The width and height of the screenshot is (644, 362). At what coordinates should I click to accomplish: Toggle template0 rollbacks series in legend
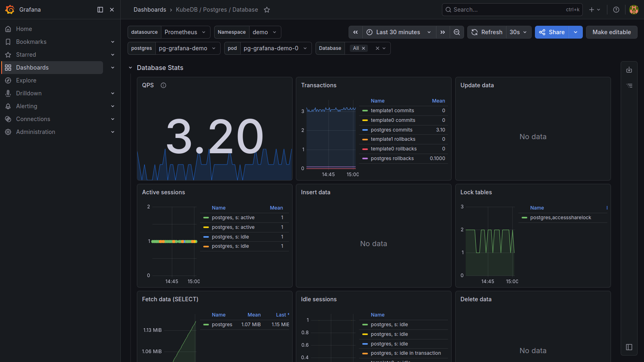point(394,149)
